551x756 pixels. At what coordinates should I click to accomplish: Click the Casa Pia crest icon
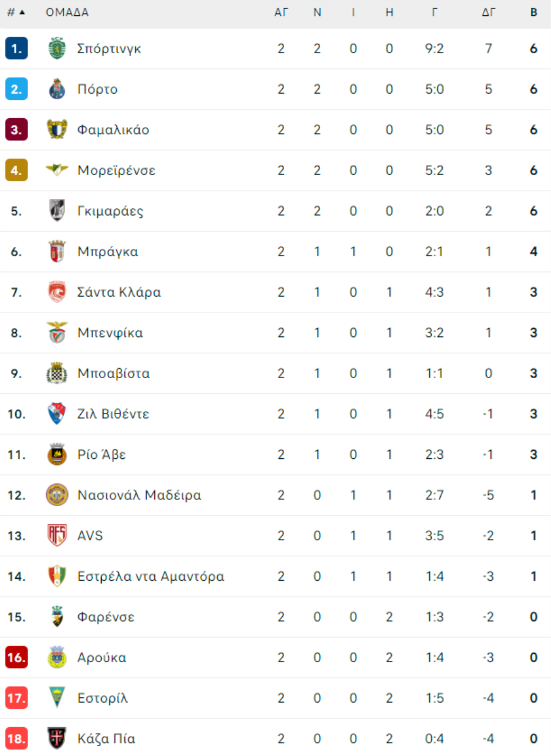(57, 738)
